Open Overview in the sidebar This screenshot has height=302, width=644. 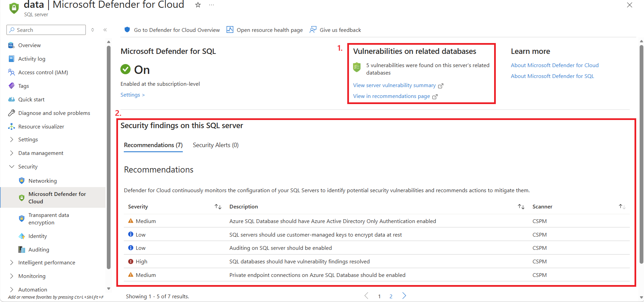click(29, 45)
